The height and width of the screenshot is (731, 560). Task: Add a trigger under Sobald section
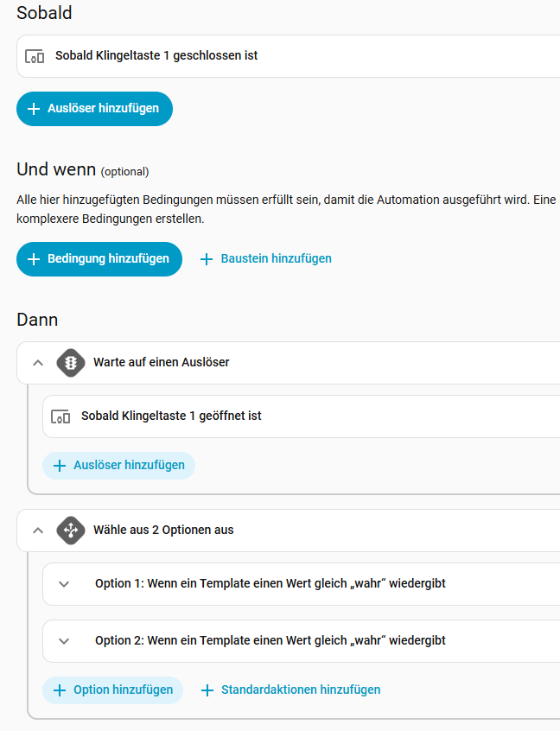tap(94, 109)
